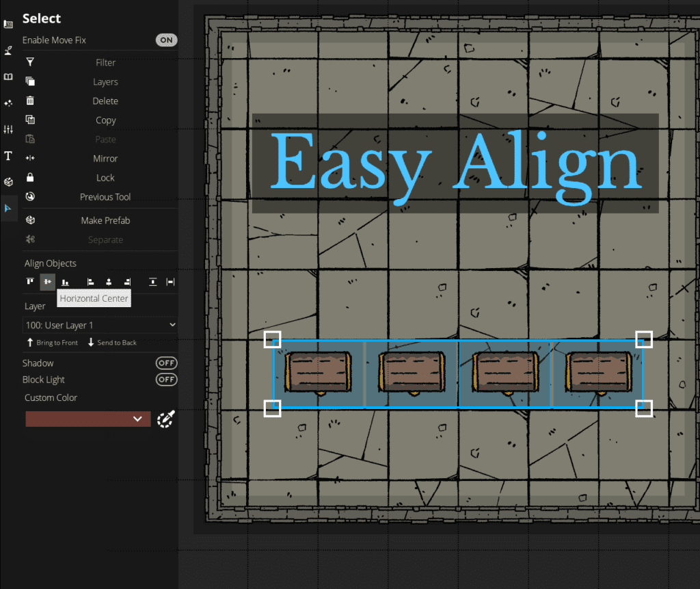Open the Design tools category in sidebar
Screen dimensions: 700x589
(8, 24)
